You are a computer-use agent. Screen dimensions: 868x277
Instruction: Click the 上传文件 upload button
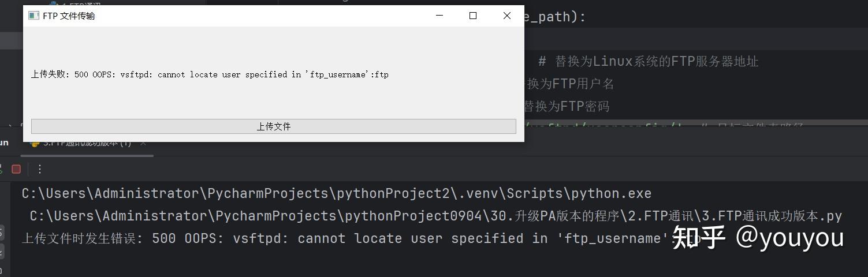tap(273, 126)
